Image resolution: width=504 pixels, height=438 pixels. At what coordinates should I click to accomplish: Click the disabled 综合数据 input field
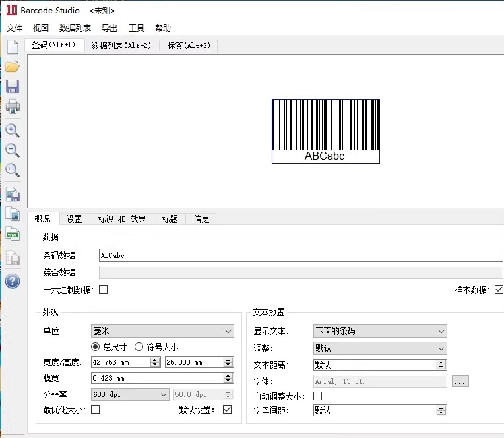pyautogui.click(x=301, y=272)
